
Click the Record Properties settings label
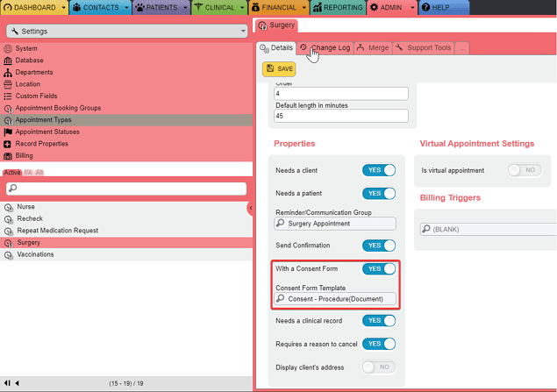[42, 144]
